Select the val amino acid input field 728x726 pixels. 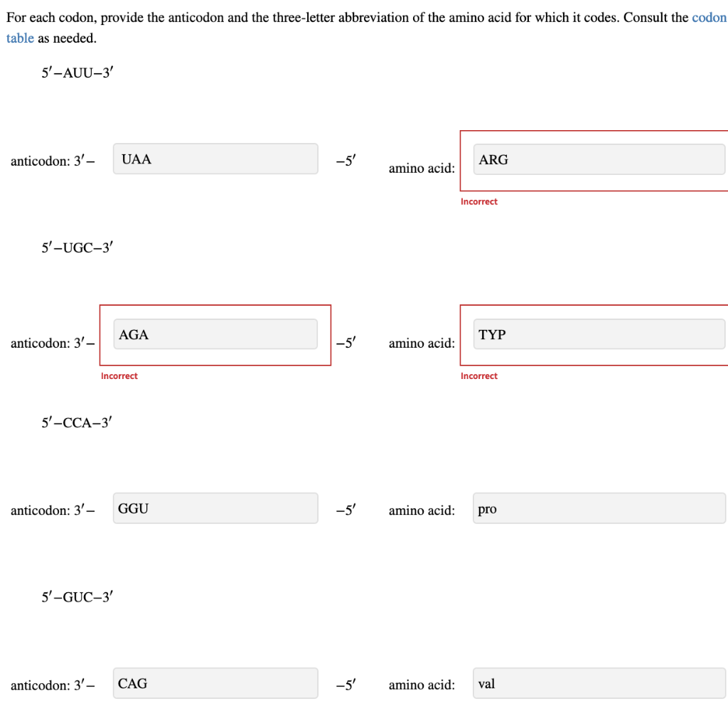coord(599,683)
